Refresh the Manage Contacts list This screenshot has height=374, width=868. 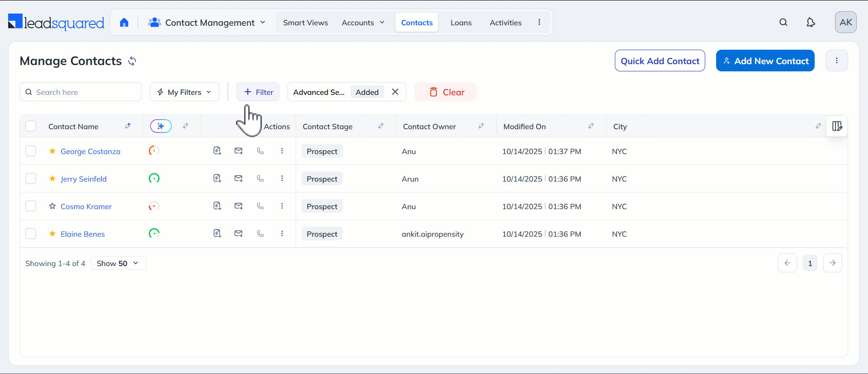click(132, 61)
